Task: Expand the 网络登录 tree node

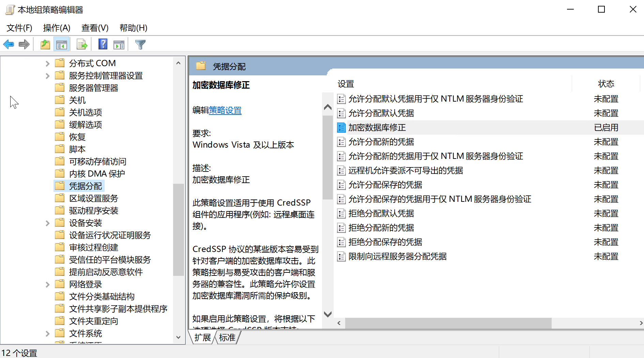Action: [47, 284]
